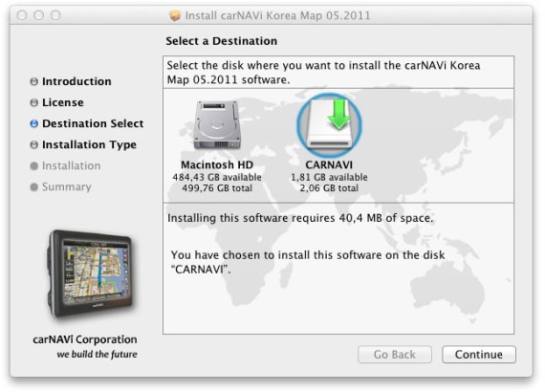
Task: Click the Summary step label
Action: [x=67, y=187]
